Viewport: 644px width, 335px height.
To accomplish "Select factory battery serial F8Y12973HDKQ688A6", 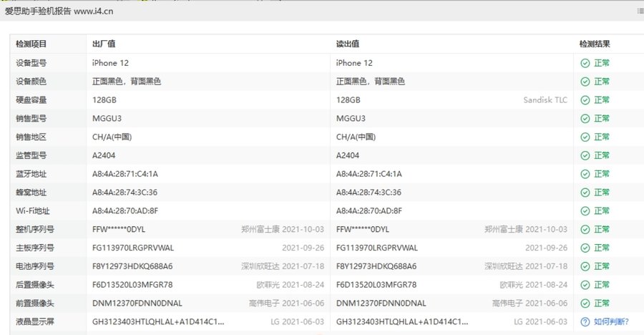I will [x=132, y=266].
